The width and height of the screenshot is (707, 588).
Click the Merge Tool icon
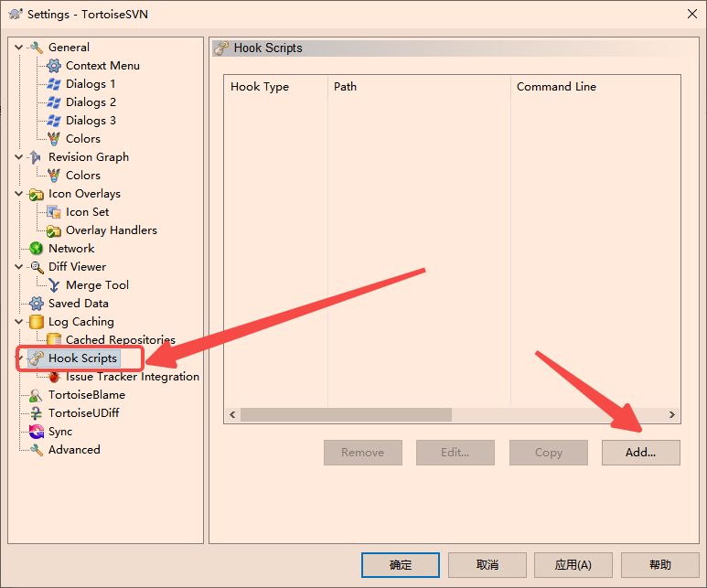coord(54,285)
